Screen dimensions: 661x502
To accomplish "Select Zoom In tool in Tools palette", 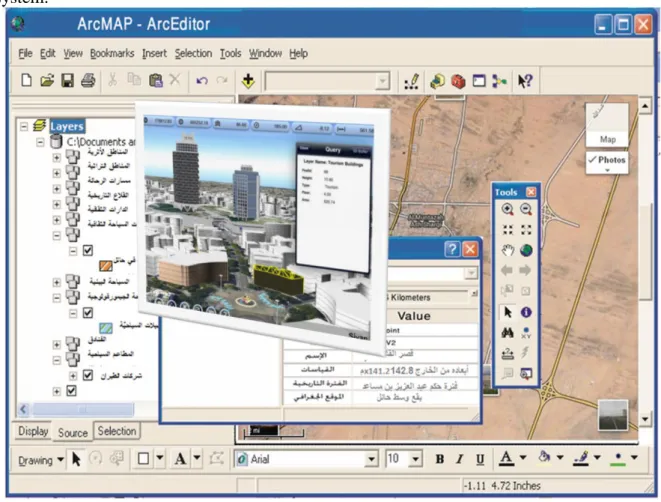I will pyautogui.click(x=508, y=209).
